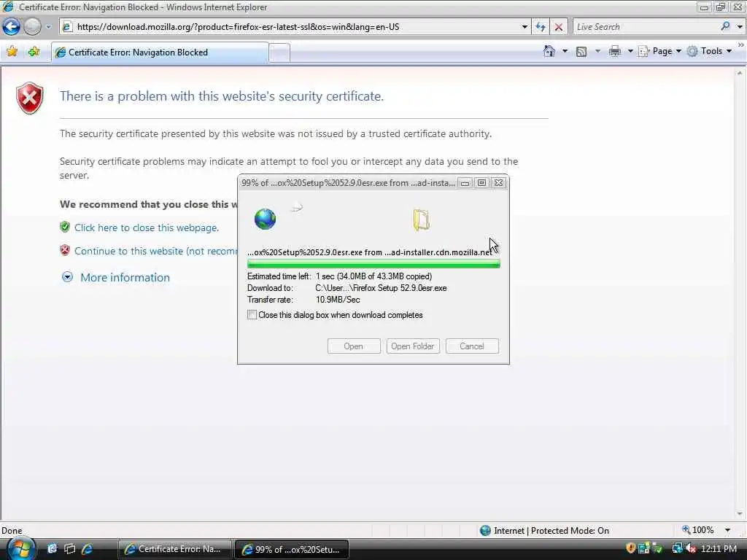Minimize the download dialog window

465,183
